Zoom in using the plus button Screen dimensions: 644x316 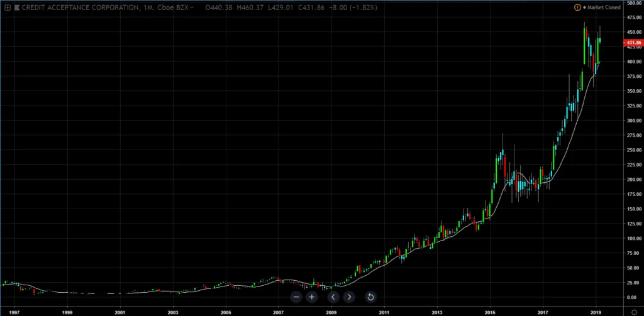click(312, 297)
